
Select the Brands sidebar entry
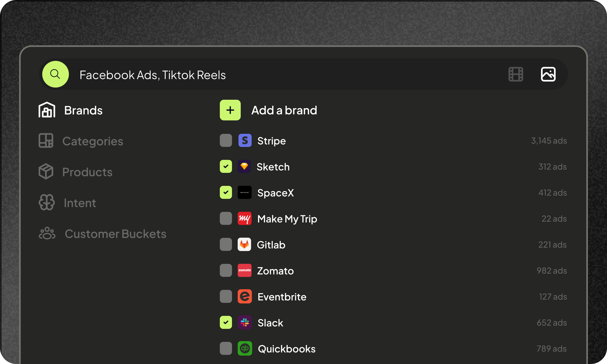pos(83,110)
